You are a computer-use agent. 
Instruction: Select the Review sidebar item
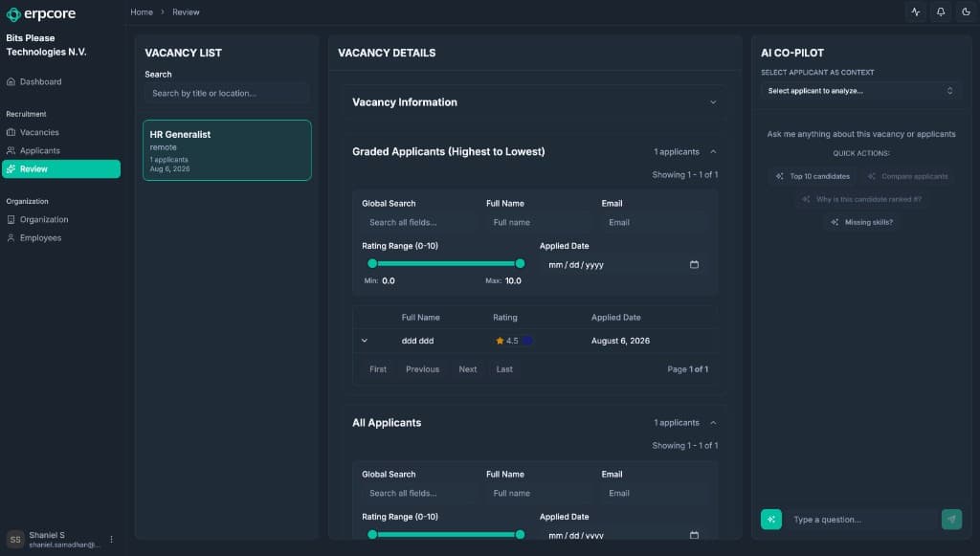pyautogui.click(x=61, y=168)
